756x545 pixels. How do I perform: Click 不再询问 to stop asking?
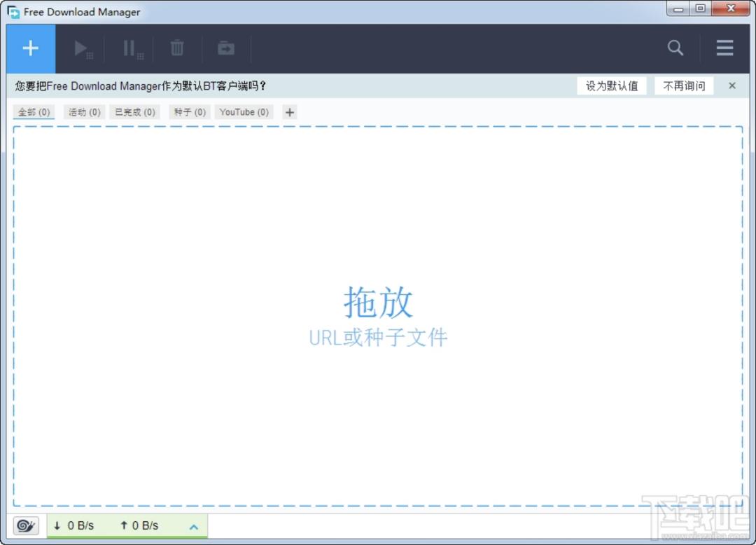684,85
